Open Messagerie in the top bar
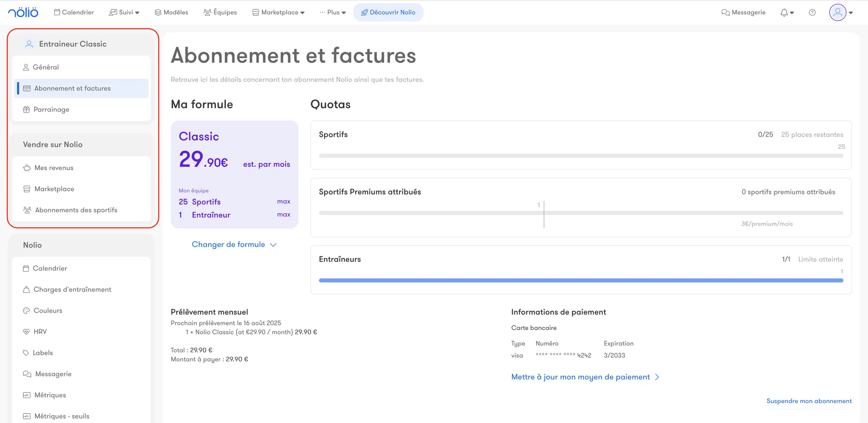This screenshot has width=868, height=423. (743, 12)
